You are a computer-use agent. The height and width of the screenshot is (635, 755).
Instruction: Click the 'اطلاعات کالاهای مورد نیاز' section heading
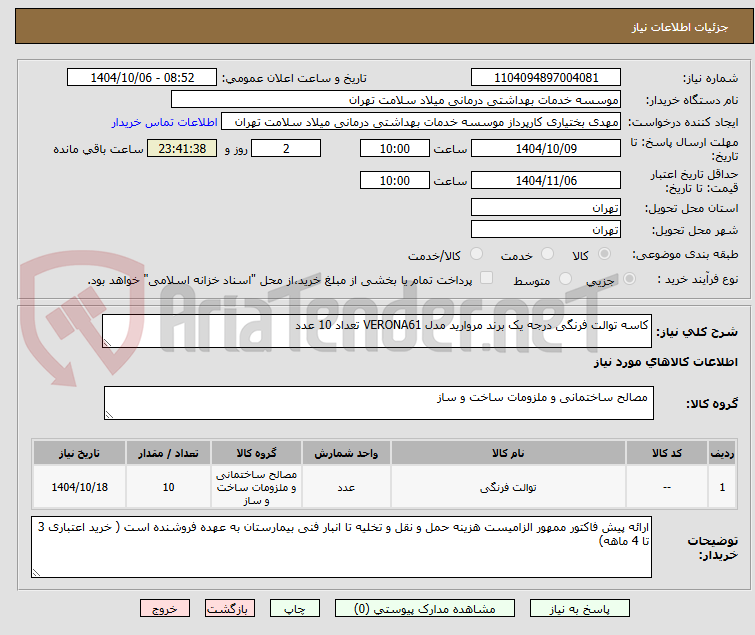[x=665, y=362]
